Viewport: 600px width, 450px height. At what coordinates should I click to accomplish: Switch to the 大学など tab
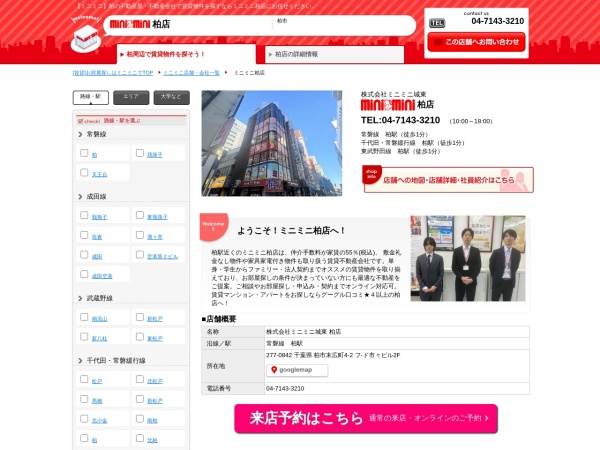point(171,97)
